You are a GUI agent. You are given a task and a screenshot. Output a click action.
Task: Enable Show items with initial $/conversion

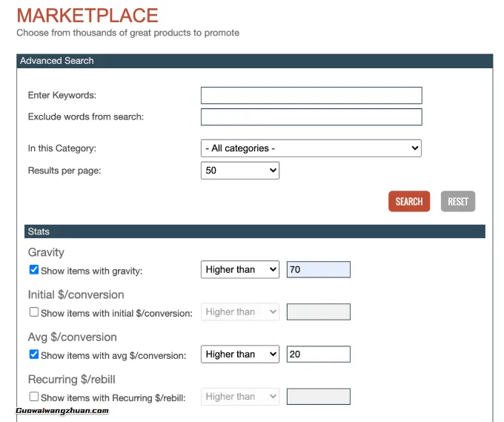click(34, 312)
